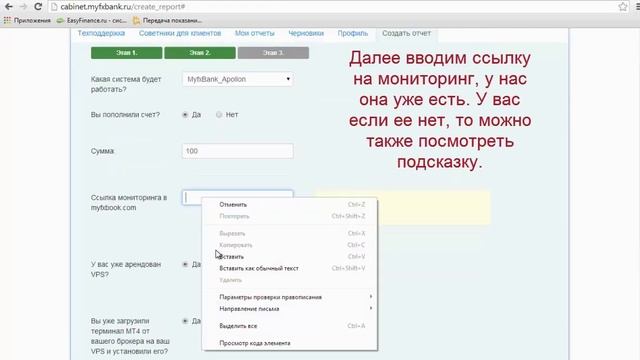Choose Выделить все in context menu
The height and width of the screenshot is (360, 640).
[290, 326]
